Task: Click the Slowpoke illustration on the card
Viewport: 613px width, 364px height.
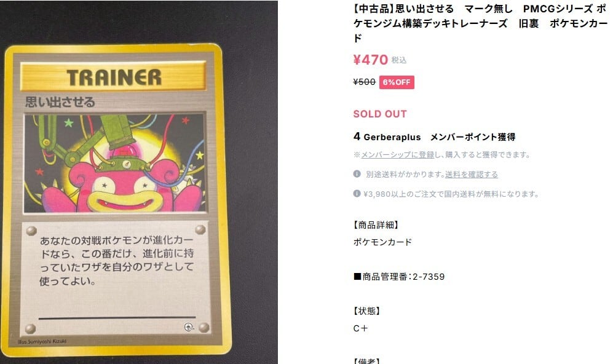Action: [x=114, y=164]
